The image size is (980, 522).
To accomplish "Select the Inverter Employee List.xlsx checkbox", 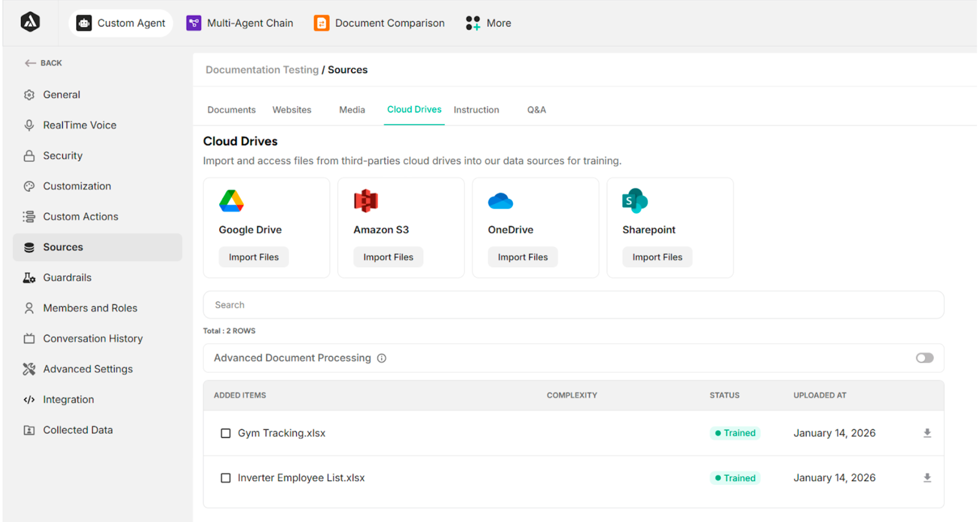I will coord(226,478).
